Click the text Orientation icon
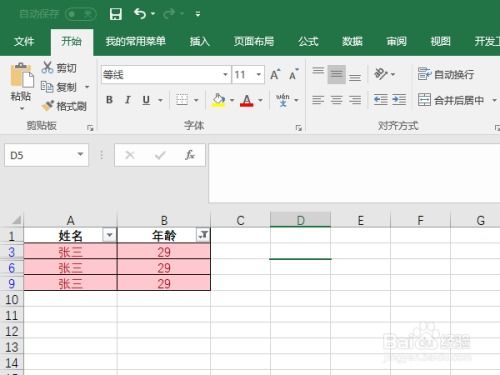 pyautogui.click(x=381, y=74)
